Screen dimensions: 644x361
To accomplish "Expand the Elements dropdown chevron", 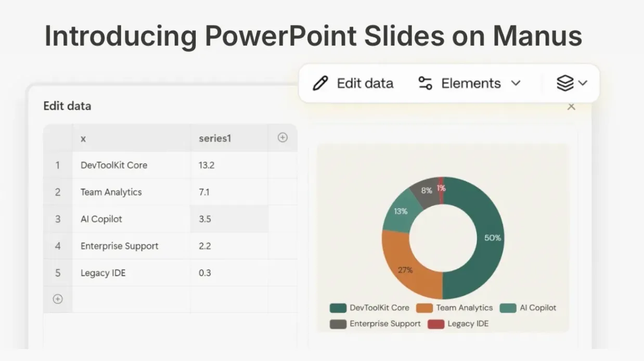I will tap(516, 83).
